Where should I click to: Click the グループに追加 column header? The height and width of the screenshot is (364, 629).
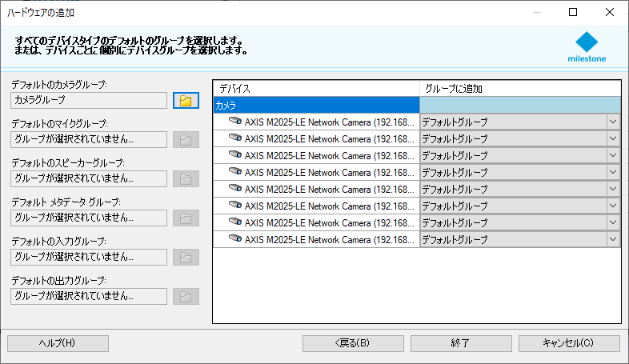(x=520, y=89)
